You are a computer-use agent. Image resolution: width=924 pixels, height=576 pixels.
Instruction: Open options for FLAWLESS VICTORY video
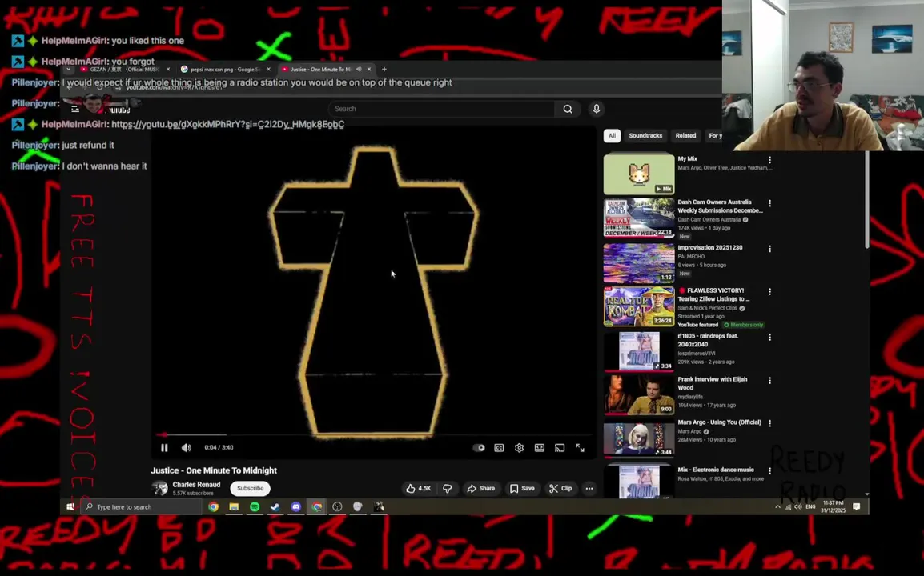pyautogui.click(x=769, y=291)
